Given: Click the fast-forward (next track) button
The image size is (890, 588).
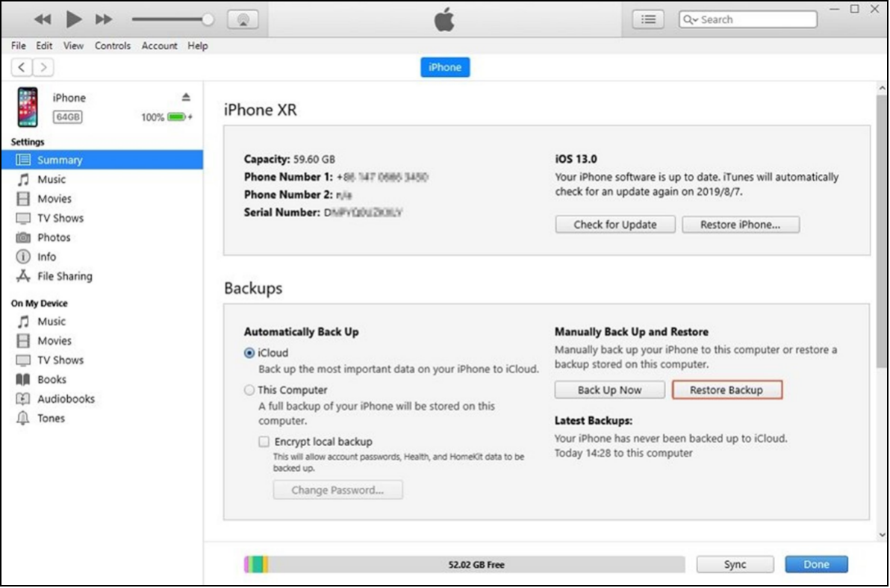Looking at the screenshot, I should (x=104, y=19).
